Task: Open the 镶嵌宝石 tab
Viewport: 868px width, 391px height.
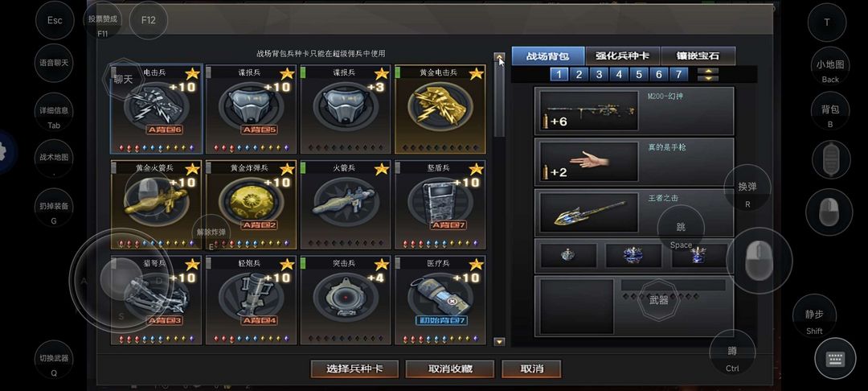Action: coord(698,56)
